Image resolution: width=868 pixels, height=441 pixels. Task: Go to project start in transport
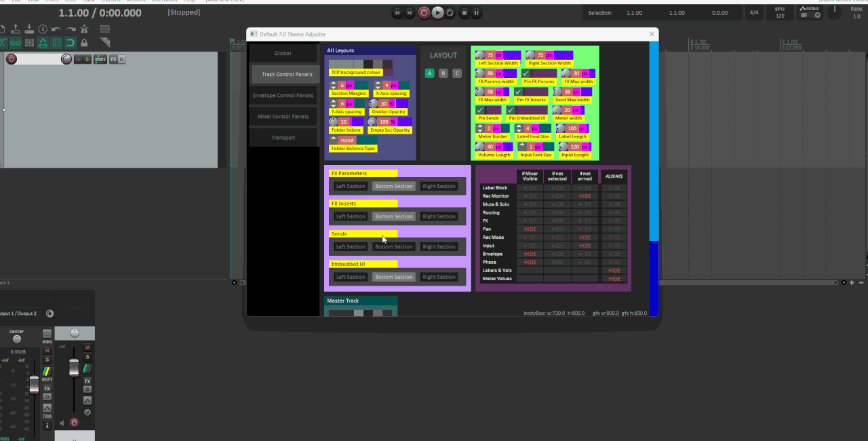(397, 12)
